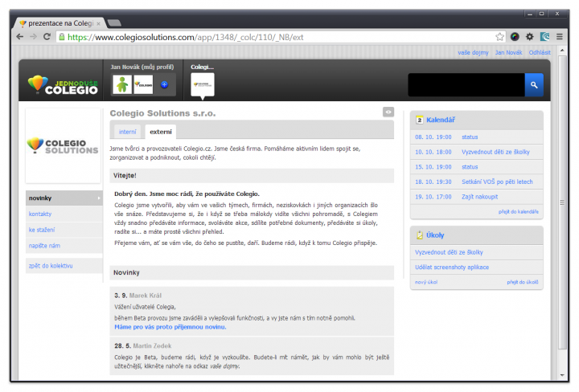This screenshot has height=392, width=579.
Task: Click the vaše dojmy link
Action: [x=473, y=53]
